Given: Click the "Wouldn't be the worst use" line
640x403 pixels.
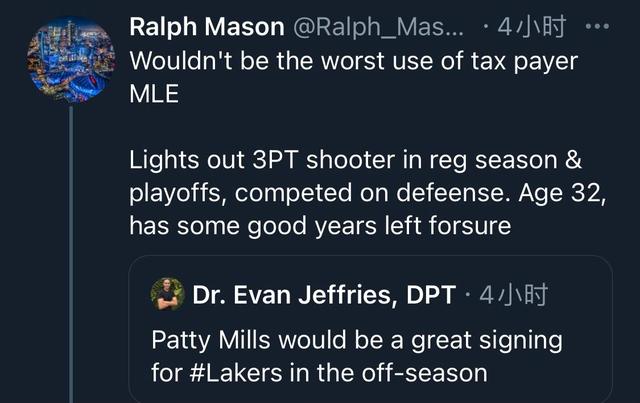Looking at the screenshot, I should (353, 60).
